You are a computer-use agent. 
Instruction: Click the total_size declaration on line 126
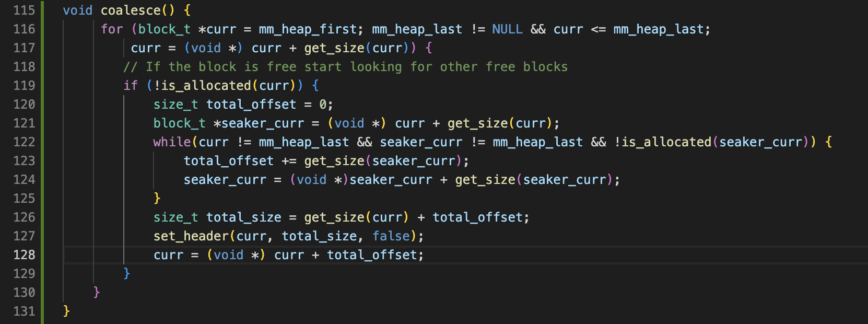click(243, 217)
